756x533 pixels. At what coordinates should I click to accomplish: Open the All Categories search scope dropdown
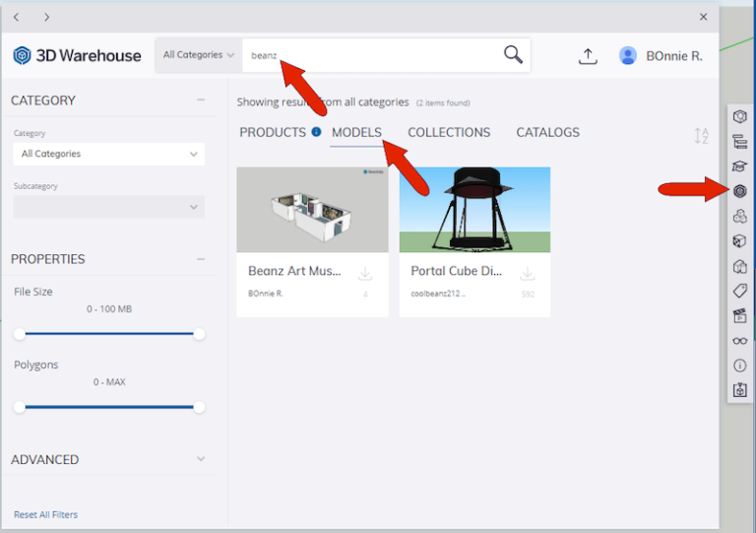pyautogui.click(x=199, y=55)
